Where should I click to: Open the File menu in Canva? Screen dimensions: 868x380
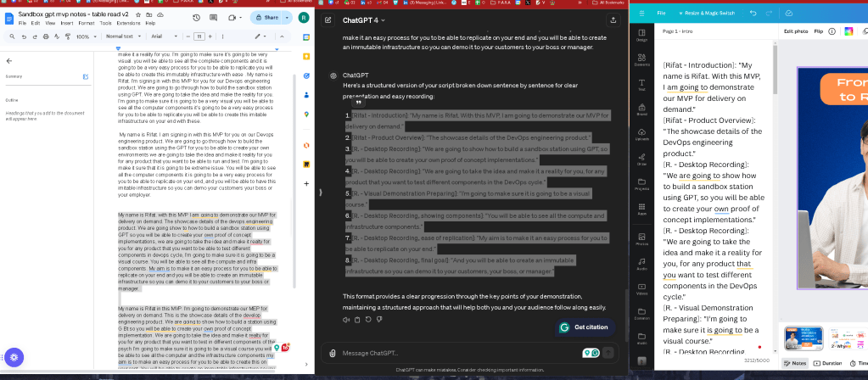click(x=661, y=13)
